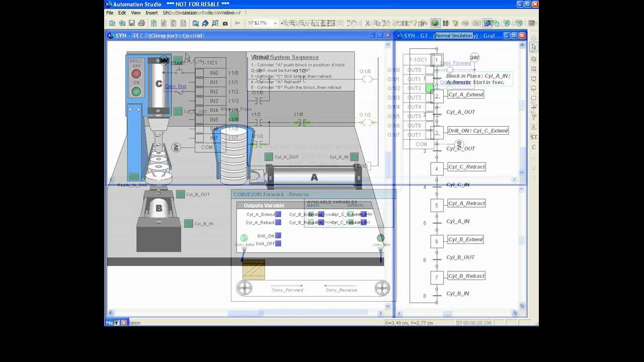This screenshot has height=362, width=644.
Task: Click the Cyl_B_Retract action in Grafcet
Action: (x=466, y=276)
